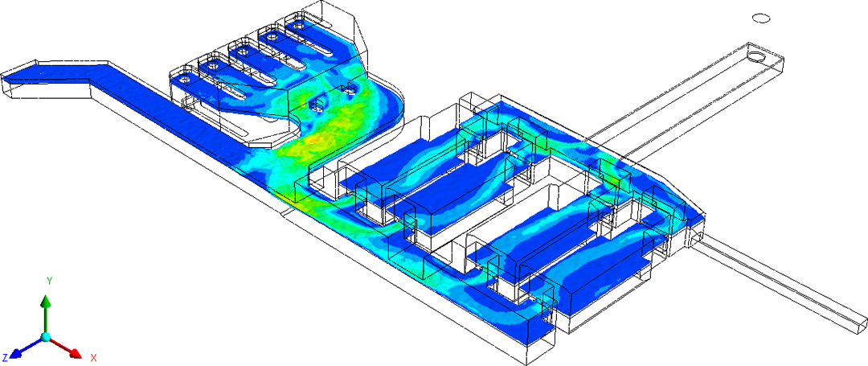This screenshot has height=366, width=868.
Task: Pick the circular hole ending the upper-right channel
Action: 758,56
